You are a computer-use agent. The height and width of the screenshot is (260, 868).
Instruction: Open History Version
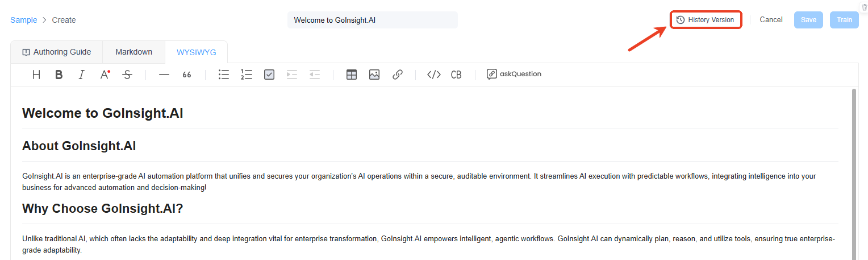706,20
